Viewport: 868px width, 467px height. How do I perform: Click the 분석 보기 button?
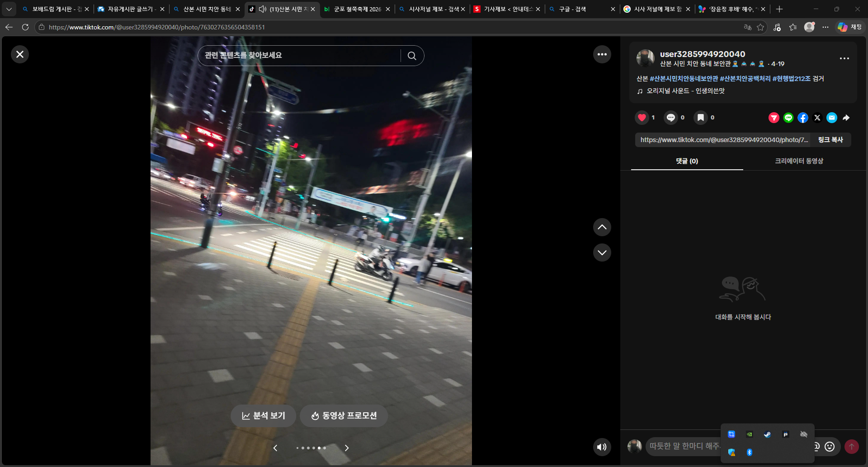[264, 415]
